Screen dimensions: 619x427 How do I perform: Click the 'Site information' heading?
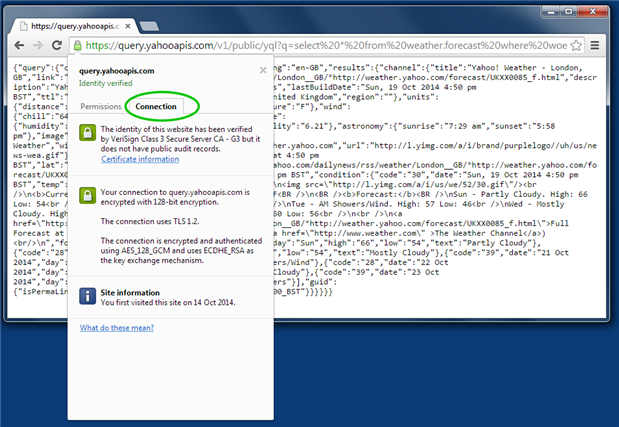point(130,292)
